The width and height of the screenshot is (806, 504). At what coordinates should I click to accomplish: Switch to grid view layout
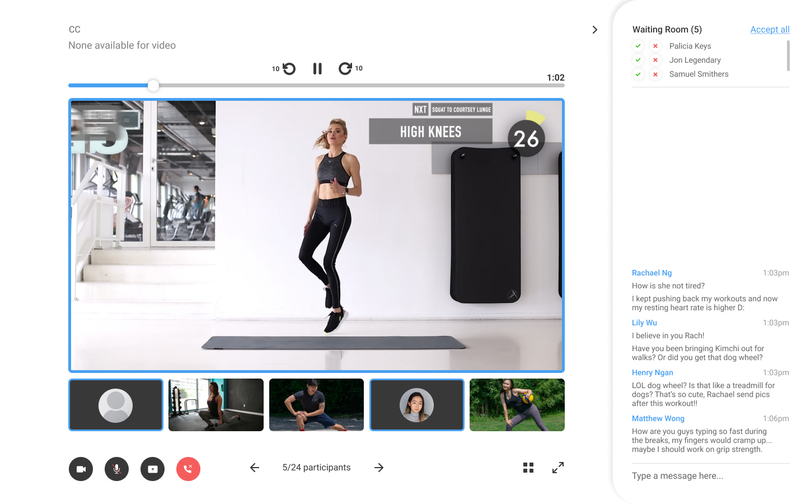528,467
